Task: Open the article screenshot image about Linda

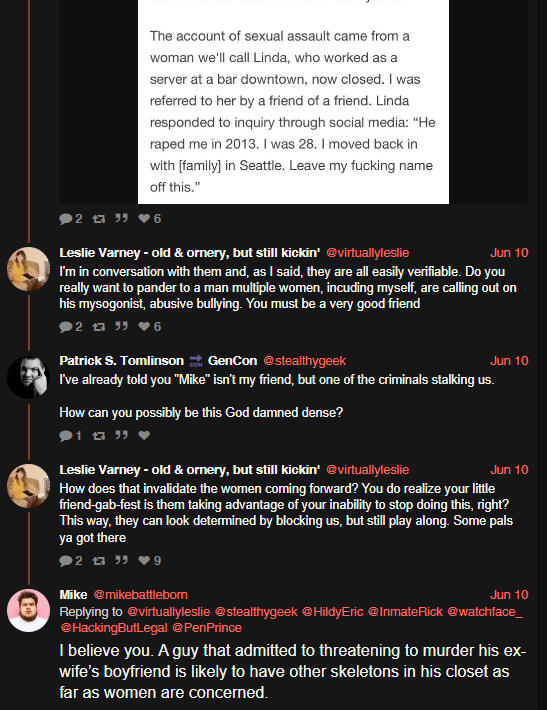Action: coord(293,102)
